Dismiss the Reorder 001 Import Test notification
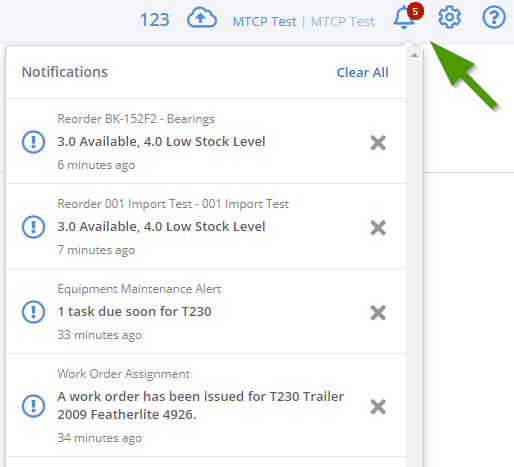514x467 pixels. click(378, 227)
